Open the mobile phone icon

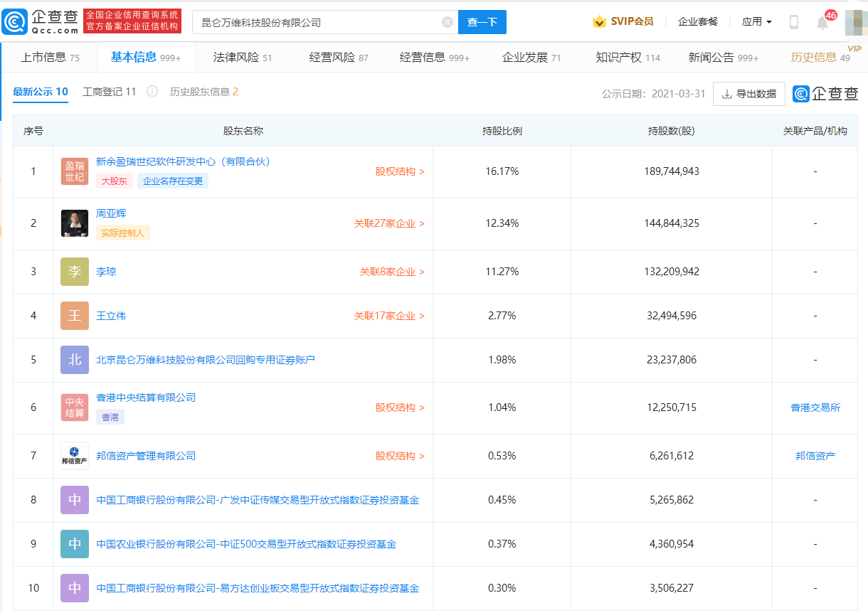(794, 22)
